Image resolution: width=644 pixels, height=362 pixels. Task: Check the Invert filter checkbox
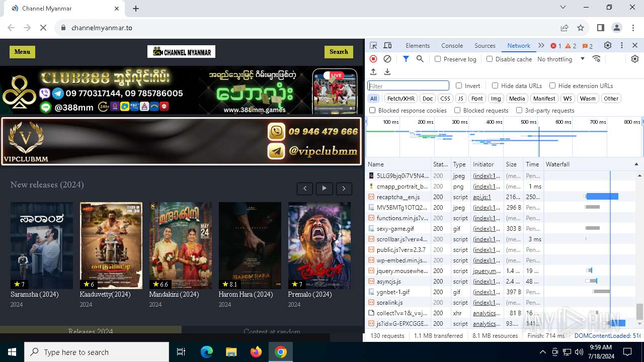coord(459,85)
